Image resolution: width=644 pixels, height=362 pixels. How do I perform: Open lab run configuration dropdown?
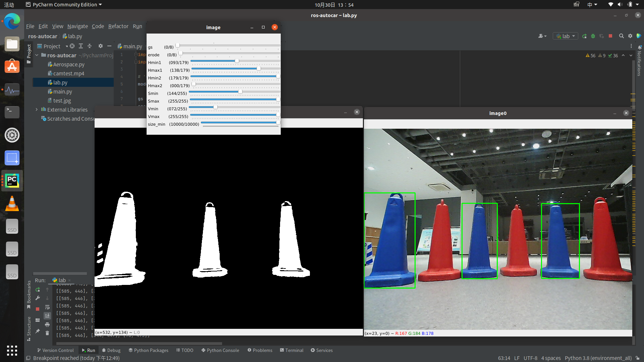click(x=566, y=36)
